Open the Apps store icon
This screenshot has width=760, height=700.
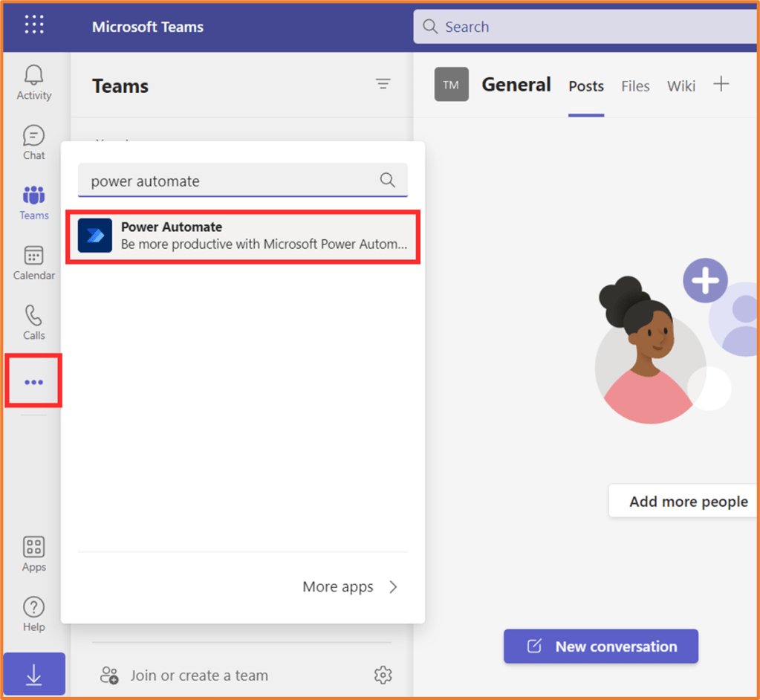34,554
